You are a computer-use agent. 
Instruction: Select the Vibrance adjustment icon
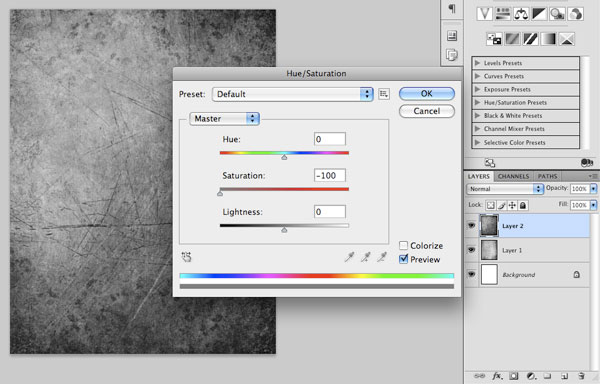pyautogui.click(x=484, y=14)
